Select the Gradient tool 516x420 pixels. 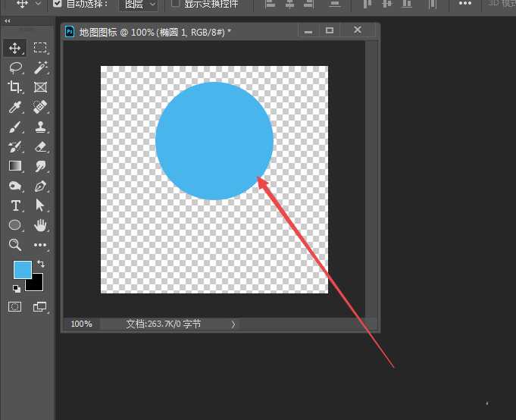pos(15,166)
